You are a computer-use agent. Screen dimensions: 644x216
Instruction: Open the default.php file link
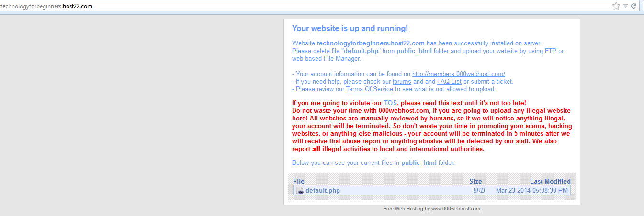[x=323, y=191]
